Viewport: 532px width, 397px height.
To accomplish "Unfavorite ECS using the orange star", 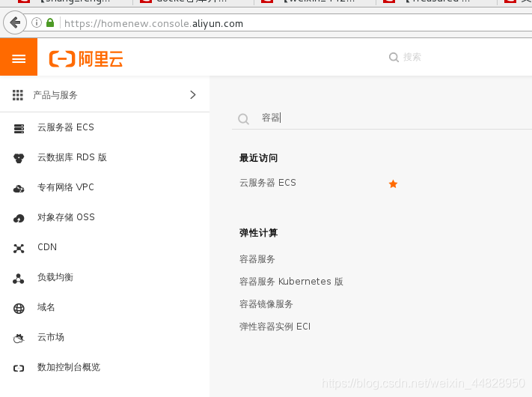I will 393,184.
